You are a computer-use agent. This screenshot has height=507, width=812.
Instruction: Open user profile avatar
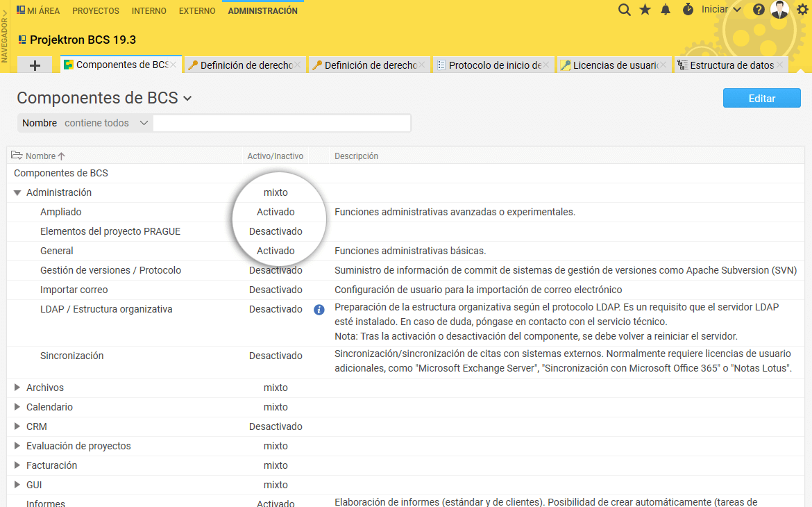pyautogui.click(x=779, y=10)
